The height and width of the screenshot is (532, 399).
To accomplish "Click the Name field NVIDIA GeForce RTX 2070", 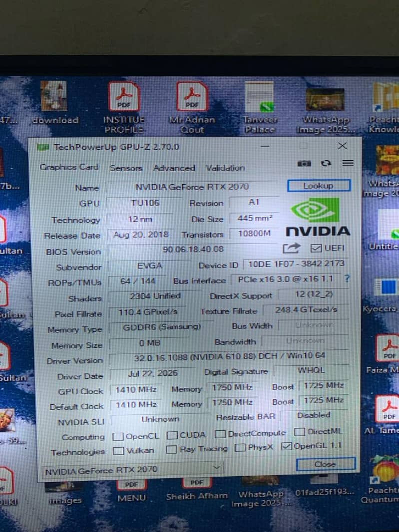I will click(192, 187).
